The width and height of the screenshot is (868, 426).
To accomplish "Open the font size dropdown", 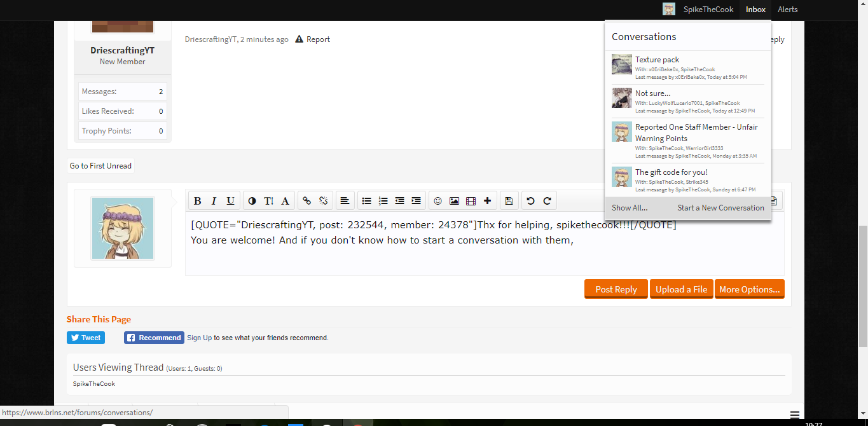I will tap(268, 201).
